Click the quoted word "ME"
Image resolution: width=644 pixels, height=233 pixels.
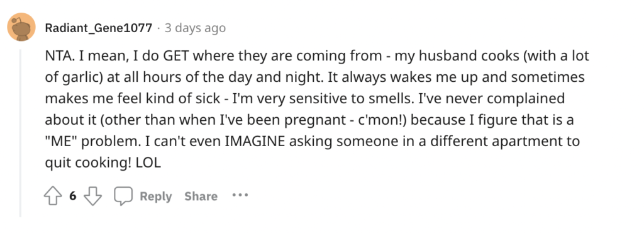click(61, 141)
